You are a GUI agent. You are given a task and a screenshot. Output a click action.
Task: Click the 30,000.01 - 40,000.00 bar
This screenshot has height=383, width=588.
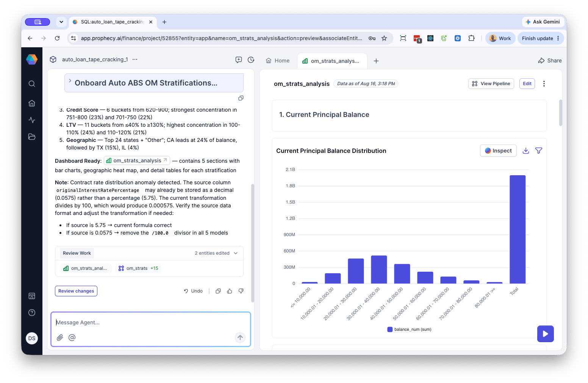(379, 269)
